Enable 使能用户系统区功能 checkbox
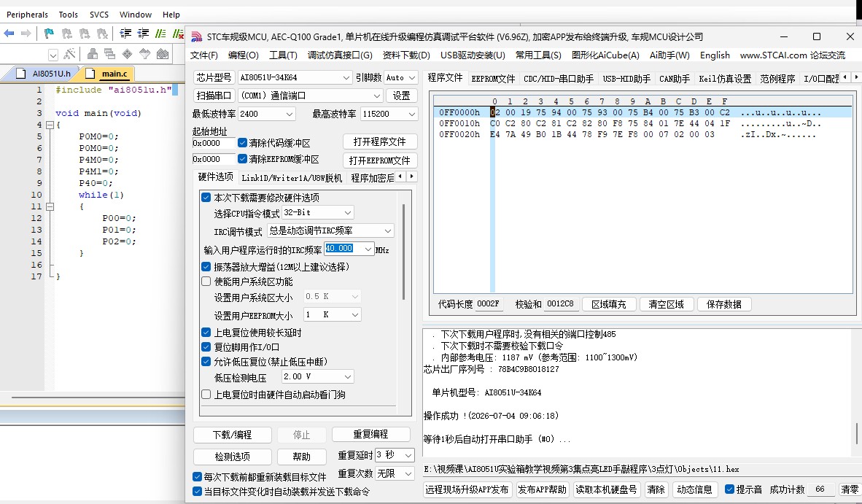 206,282
